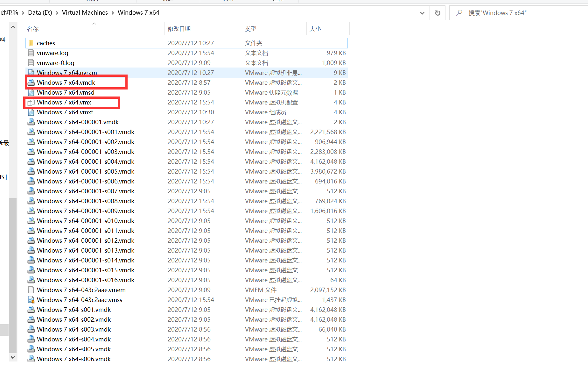Viewport: 588px width, 365px height.
Task: Expand the chevron after 此电脑 breadcrumb
Action: click(23, 13)
